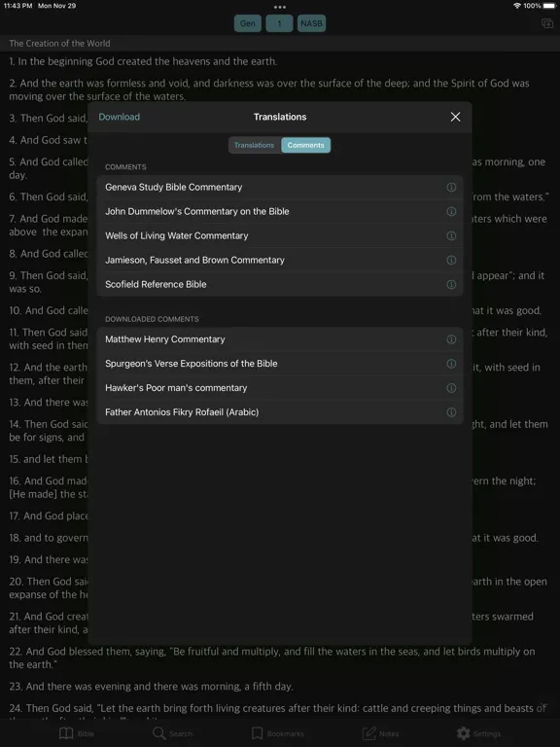The height and width of the screenshot is (747, 560).
Task: Show info for Matthew Henry Commentary
Action: [451, 339]
